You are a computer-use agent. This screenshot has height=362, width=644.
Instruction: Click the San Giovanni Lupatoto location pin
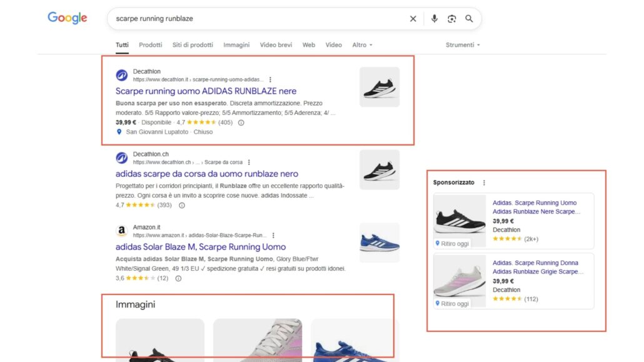(x=119, y=132)
